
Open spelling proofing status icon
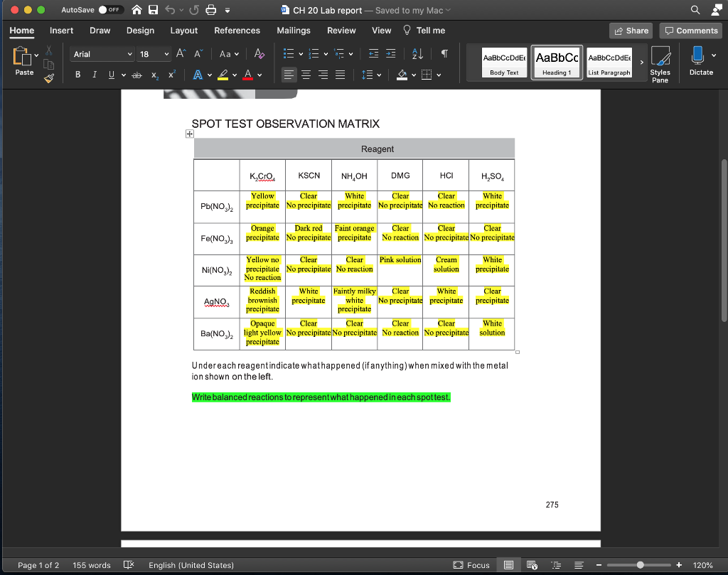tap(129, 565)
